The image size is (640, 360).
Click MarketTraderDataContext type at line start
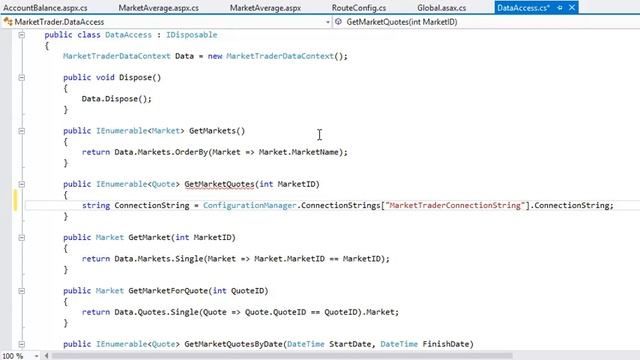click(x=116, y=56)
